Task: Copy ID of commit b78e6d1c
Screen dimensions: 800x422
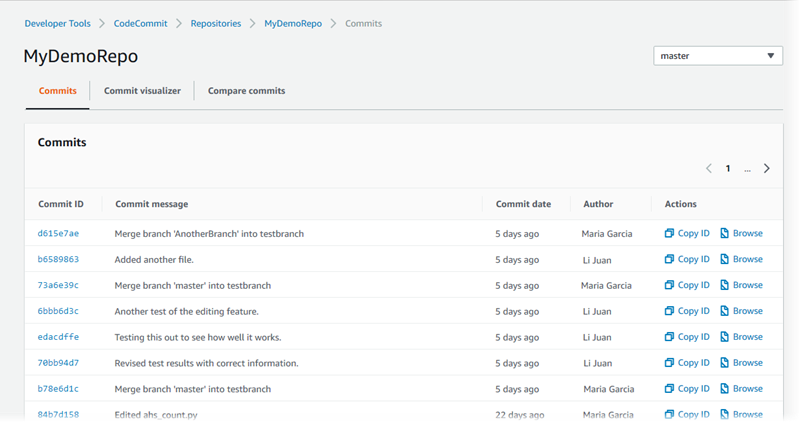Action: click(x=687, y=389)
